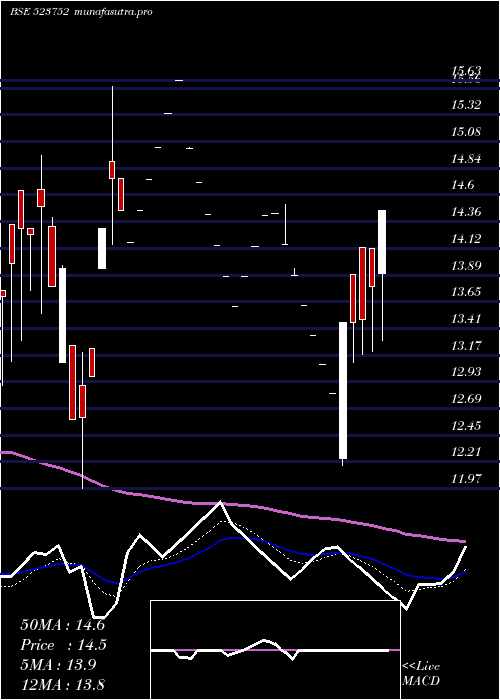Select the 13.65 price axis label
Viewport: 500px width, 700px height.
466,292
